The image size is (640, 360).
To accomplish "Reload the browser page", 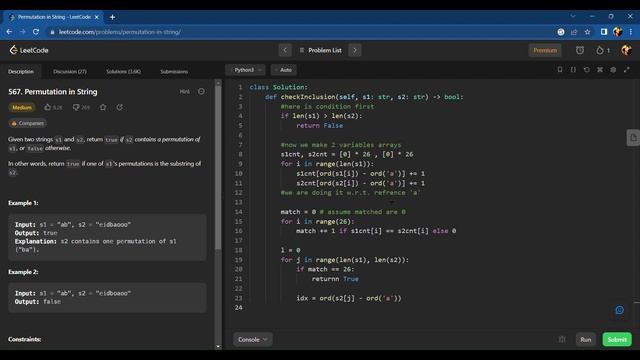I will coord(36,32).
